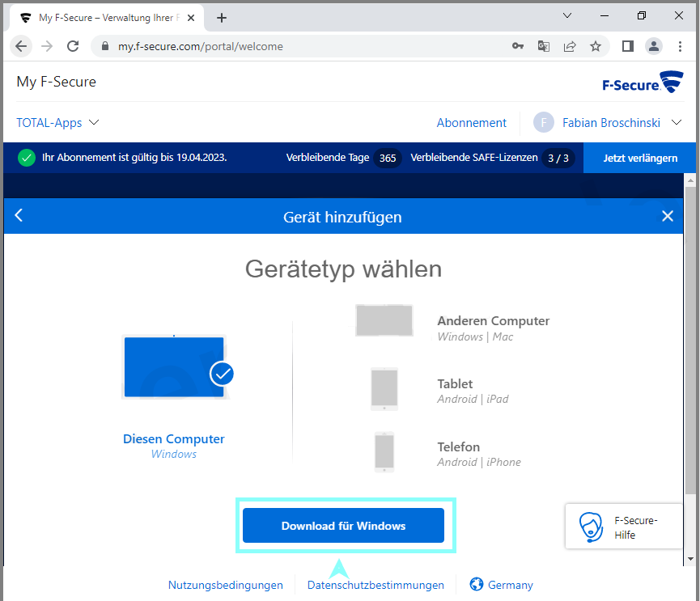The image size is (700, 601).
Task: Choose the Telefon device type
Action: tap(459, 447)
